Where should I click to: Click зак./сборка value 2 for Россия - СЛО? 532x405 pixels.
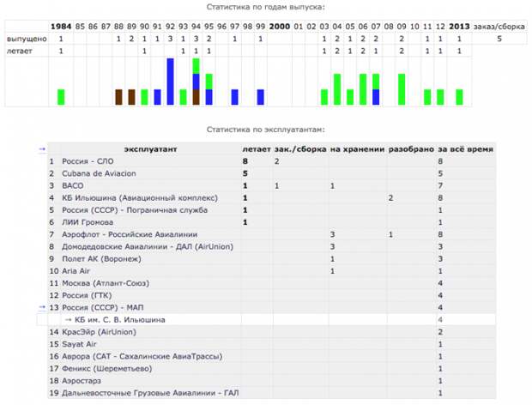pyautogui.click(x=277, y=161)
